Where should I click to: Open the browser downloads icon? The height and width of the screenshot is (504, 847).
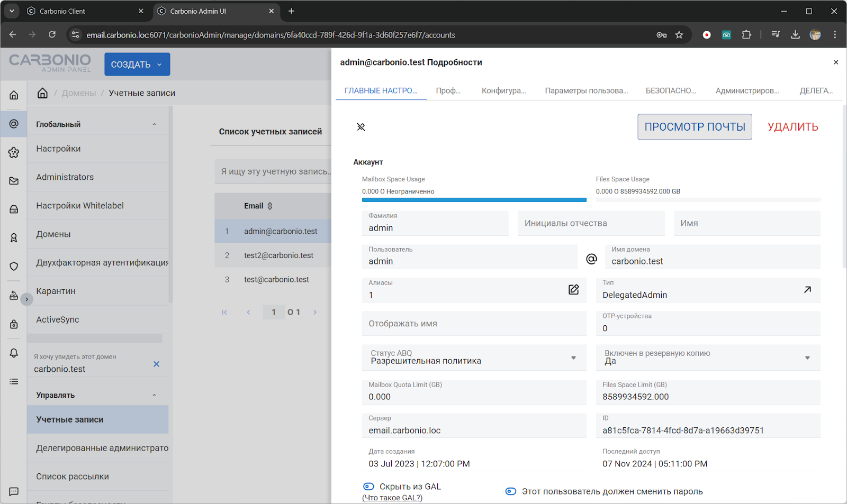coord(795,35)
